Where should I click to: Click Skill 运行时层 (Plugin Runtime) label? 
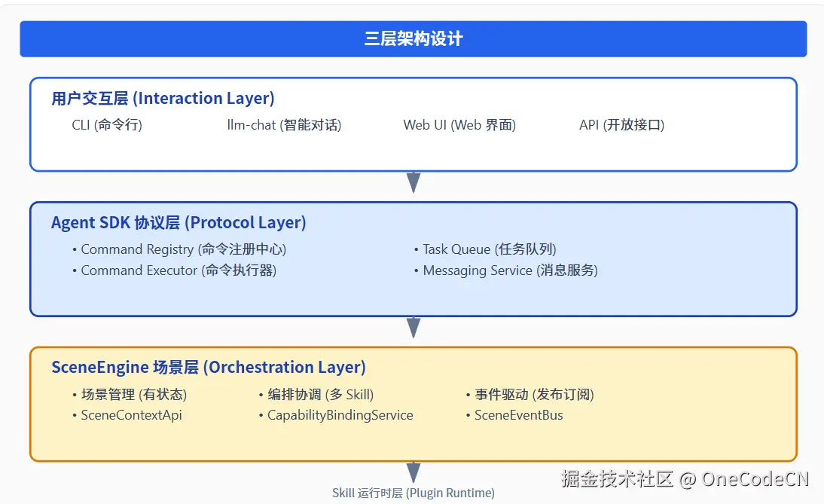pos(413,493)
